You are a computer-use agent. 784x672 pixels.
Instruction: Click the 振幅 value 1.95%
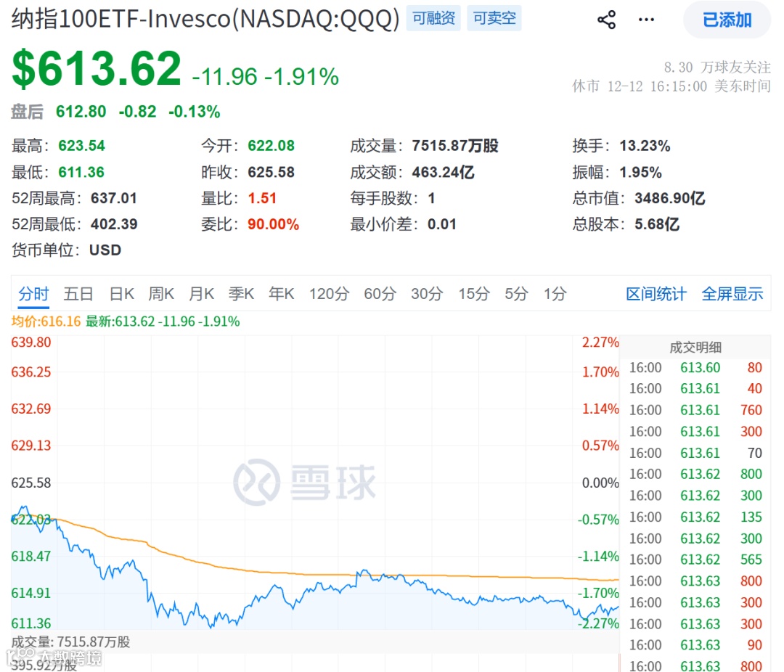640,173
